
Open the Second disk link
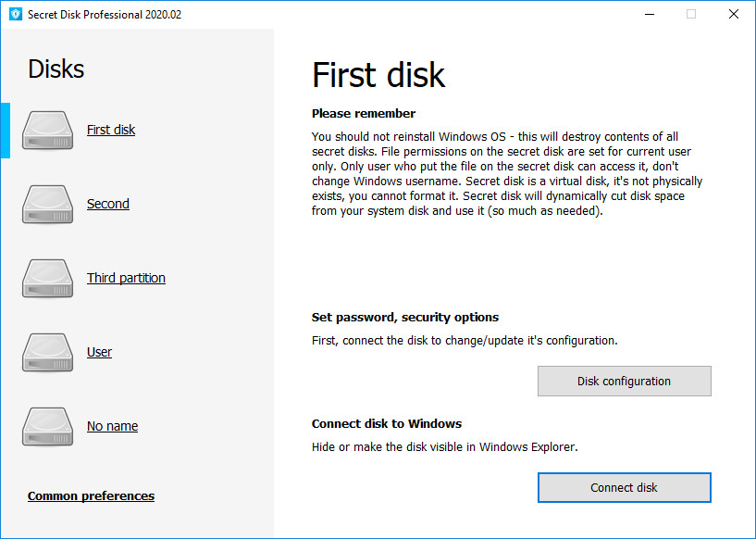point(108,204)
